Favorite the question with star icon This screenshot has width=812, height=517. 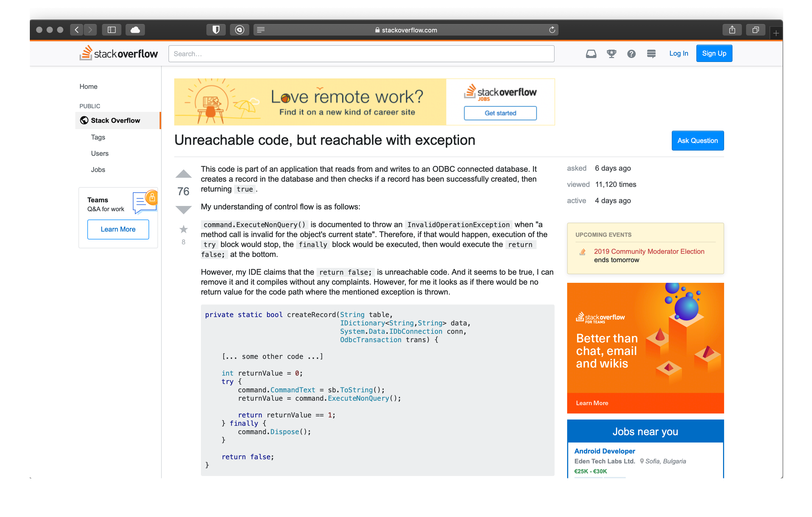click(x=183, y=229)
